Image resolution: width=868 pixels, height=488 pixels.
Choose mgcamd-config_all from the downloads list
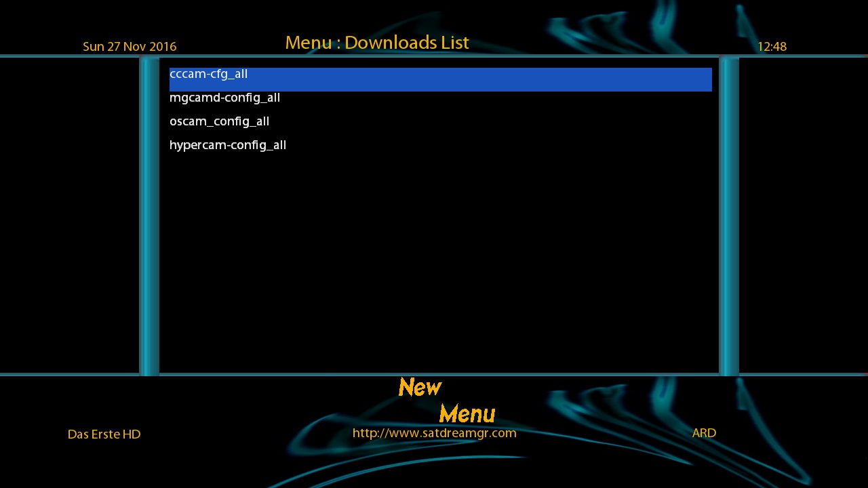224,98
